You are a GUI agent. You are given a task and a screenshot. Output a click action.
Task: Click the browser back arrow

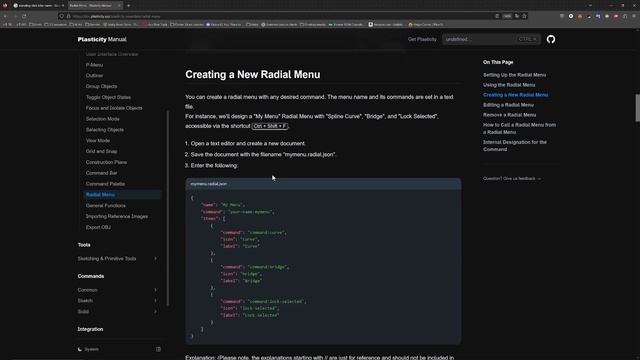click(6, 16)
